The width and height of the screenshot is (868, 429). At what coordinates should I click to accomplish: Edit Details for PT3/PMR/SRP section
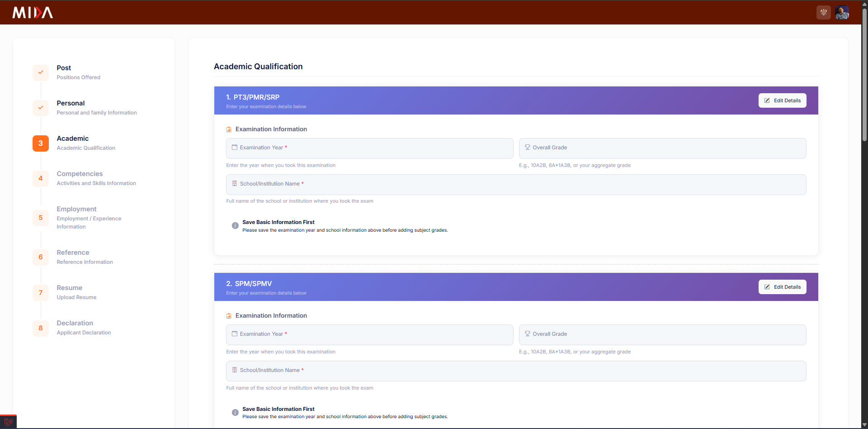tap(782, 100)
